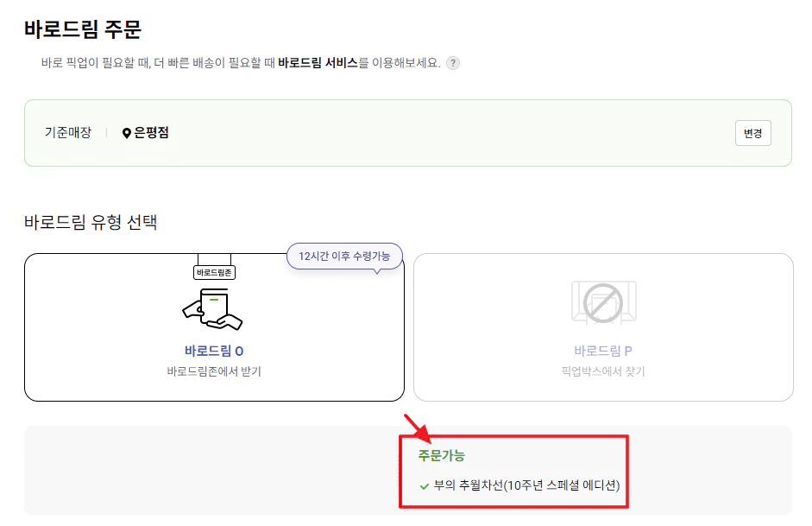Image resolution: width=812 pixels, height=526 pixels.
Task: Click the 기준매장 label in the store bar
Action: pos(67,133)
